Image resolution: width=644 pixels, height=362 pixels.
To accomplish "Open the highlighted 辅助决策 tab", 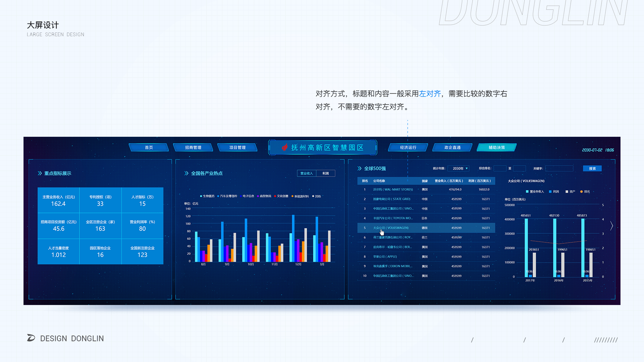I will point(497,147).
